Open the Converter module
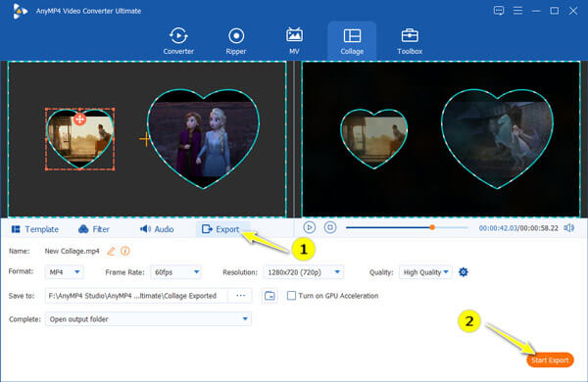This screenshot has height=382, width=588. coord(178,41)
